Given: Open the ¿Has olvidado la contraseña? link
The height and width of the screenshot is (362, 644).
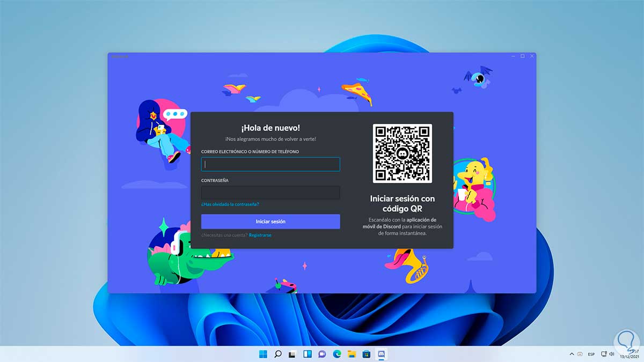Looking at the screenshot, I should click(230, 204).
